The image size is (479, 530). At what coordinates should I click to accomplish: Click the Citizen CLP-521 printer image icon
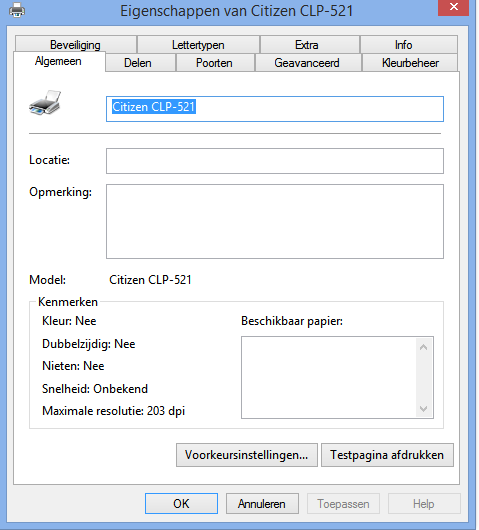click(45, 102)
